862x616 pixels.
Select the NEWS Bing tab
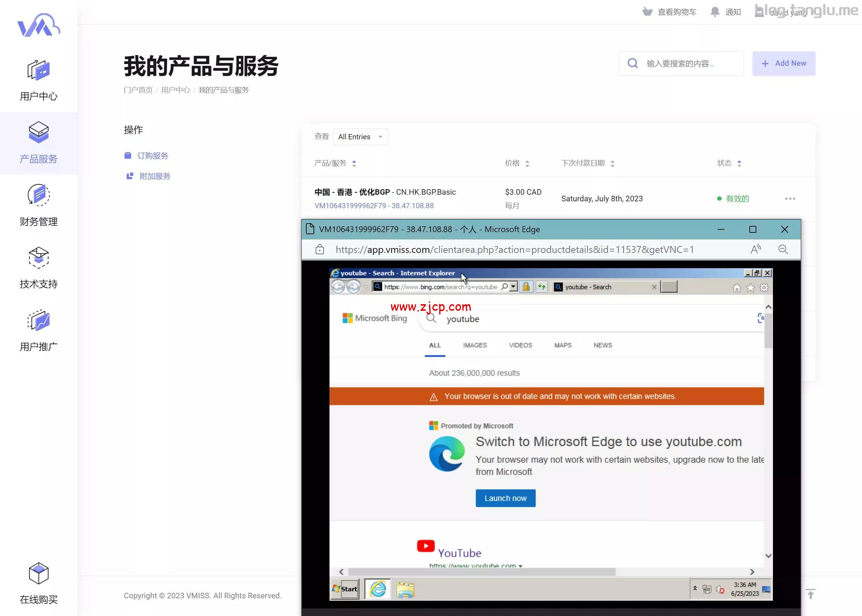coord(602,345)
